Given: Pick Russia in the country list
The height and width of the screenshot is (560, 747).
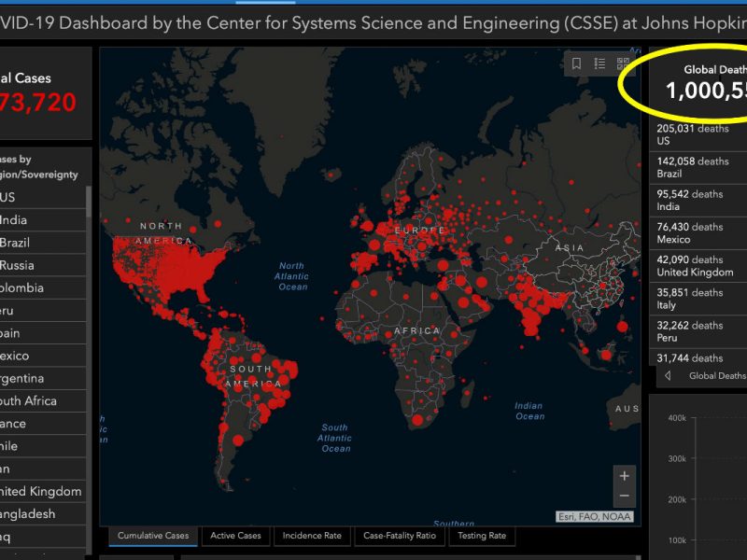Looking at the screenshot, I should [43, 265].
